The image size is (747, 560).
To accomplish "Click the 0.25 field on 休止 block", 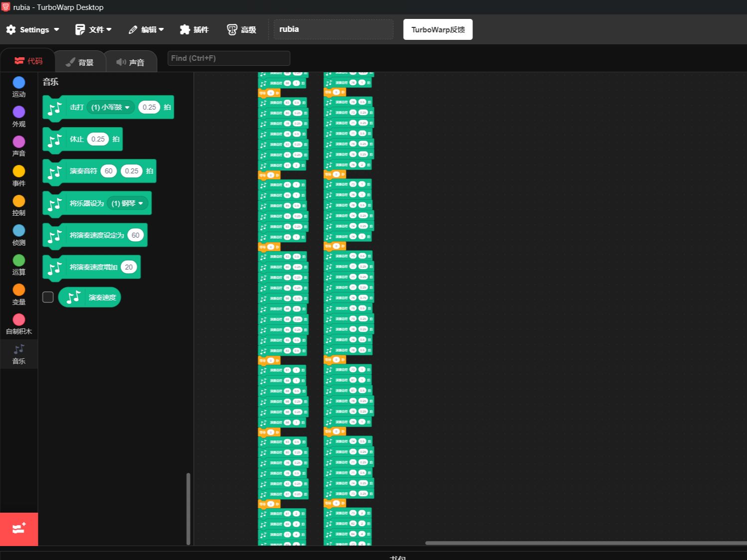I will [98, 139].
